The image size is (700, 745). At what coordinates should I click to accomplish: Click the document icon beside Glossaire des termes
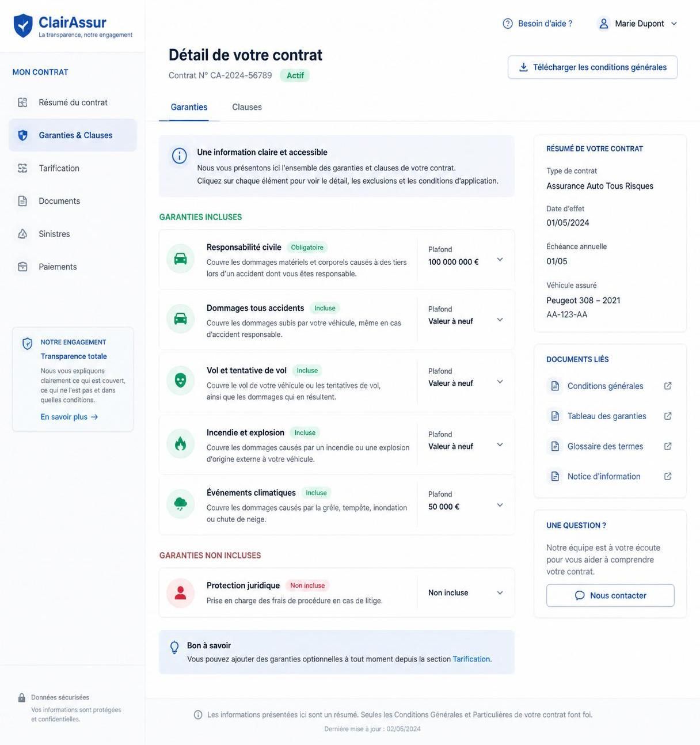(555, 446)
